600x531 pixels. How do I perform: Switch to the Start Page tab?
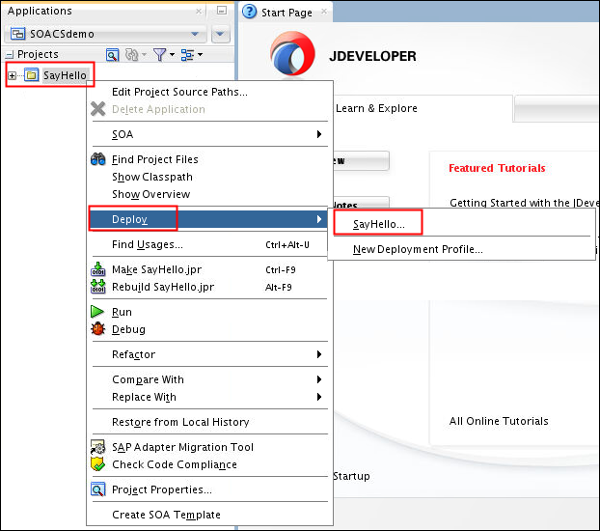(x=287, y=13)
